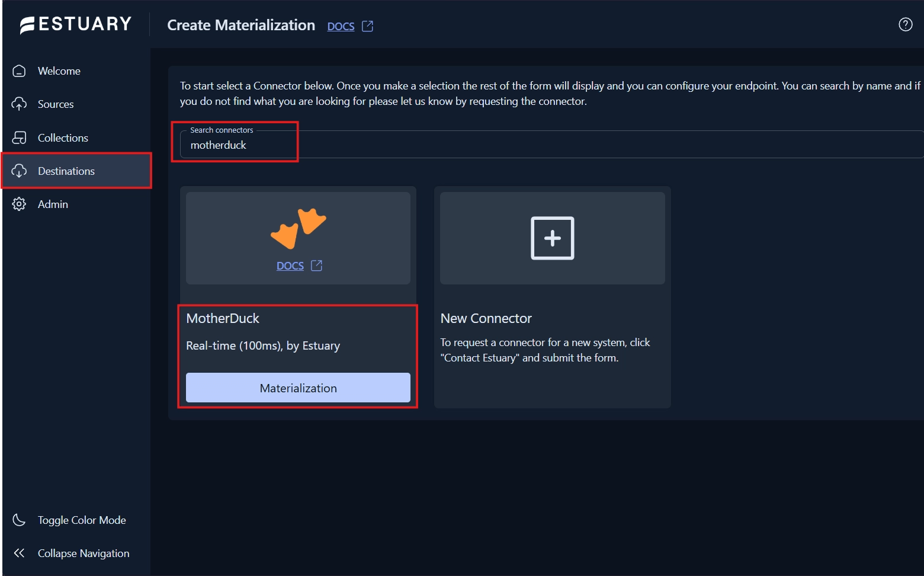Click 'Real-time (100ms), by Estuary' text
This screenshot has width=924, height=576.
click(x=263, y=345)
